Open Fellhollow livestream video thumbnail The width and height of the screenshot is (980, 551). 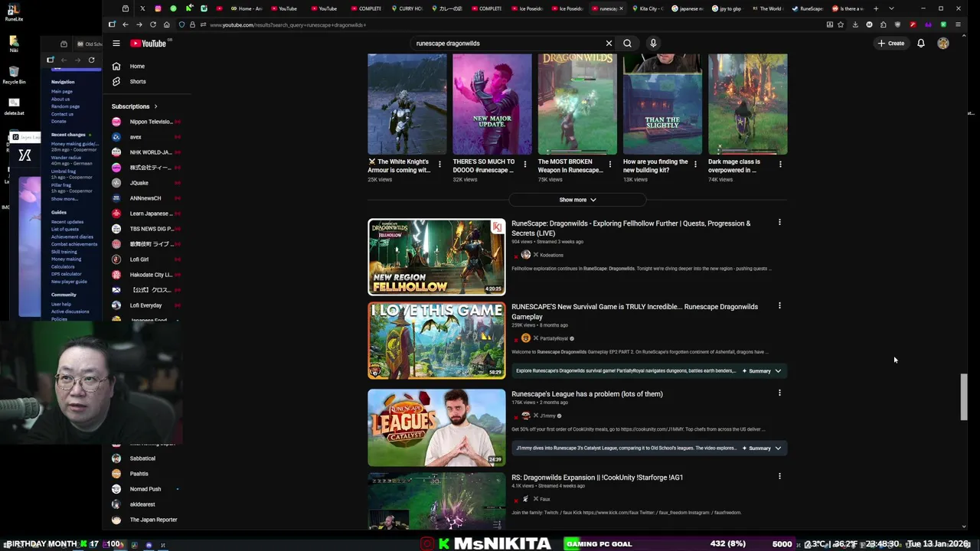point(436,257)
